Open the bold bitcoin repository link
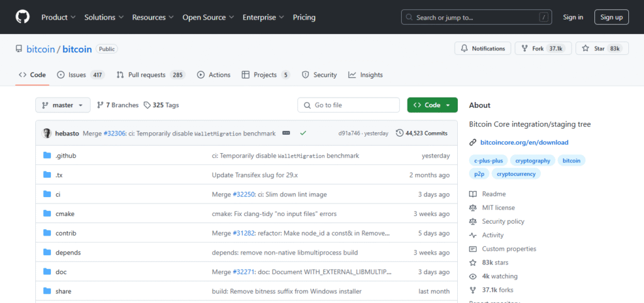This screenshot has width=644, height=303. pyautogui.click(x=77, y=49)
